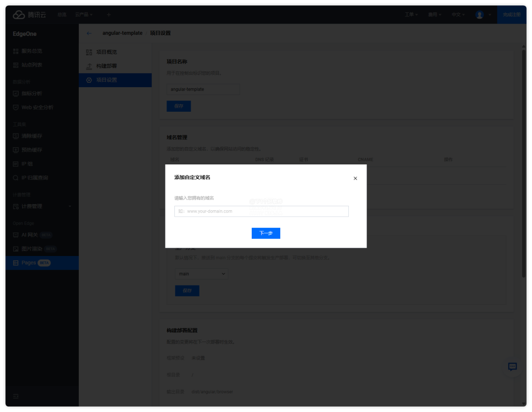This screenshot has width=532, height=412.
Task: Click the project name field angular-template
Action: pyautogui.click(x=203, y=89)
